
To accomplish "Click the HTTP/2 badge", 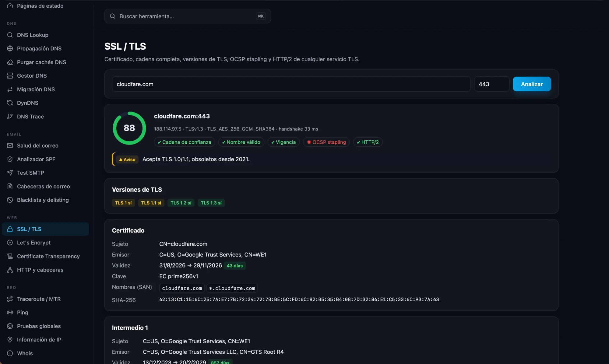I will [x=368, y=142].
